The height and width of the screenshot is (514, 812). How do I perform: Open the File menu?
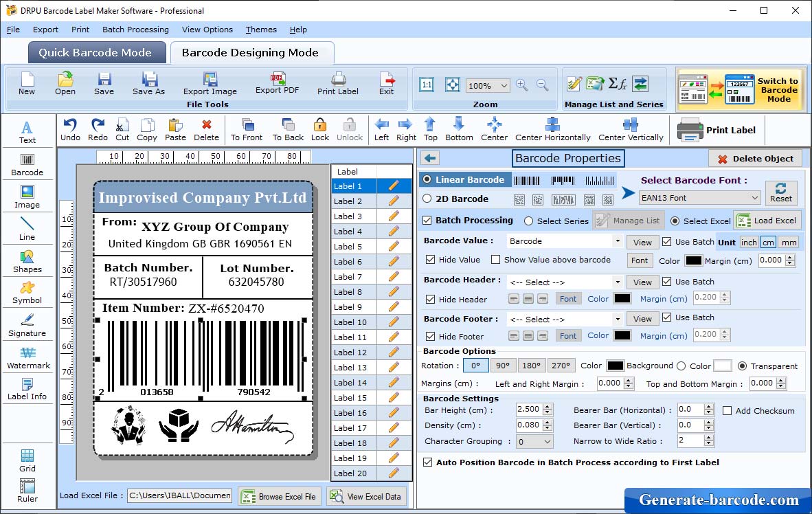(14, 30)
